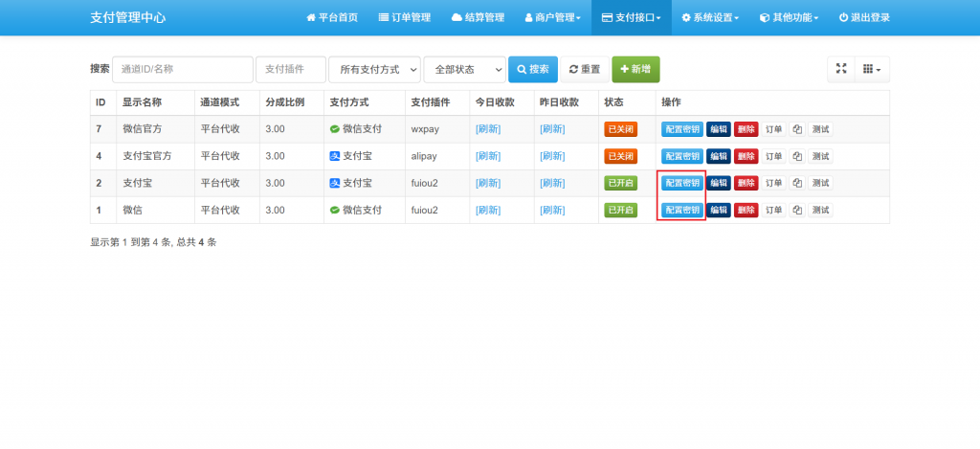Click the 通道ID/名称 search input field
Image resolution: width=980 pixels, height=449 pixels.
click(x=182, y=69)
